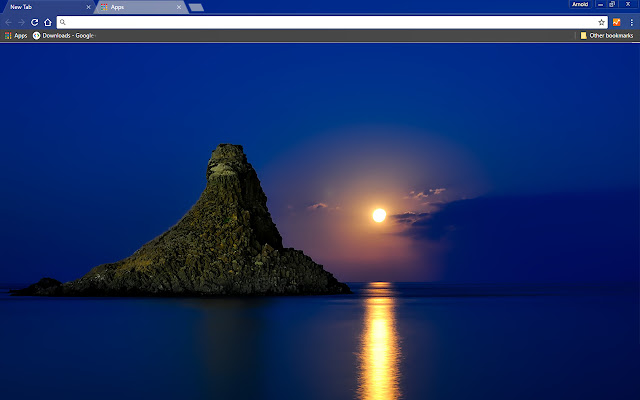Screen dimensions: 640x400
Task: Click the search icon in address bar
Action: coord(62,22)
